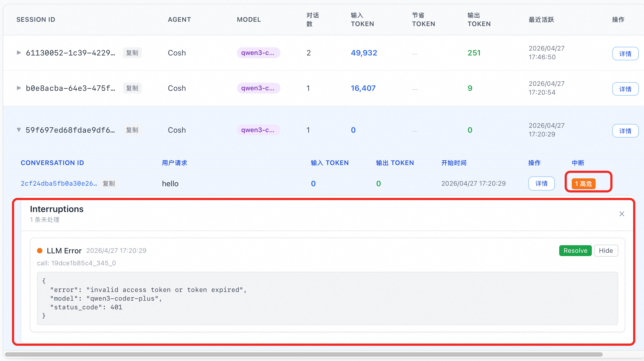Select input token value 16,407
Image resolution: width=644 pixels, height=361 pixels.
363,88
